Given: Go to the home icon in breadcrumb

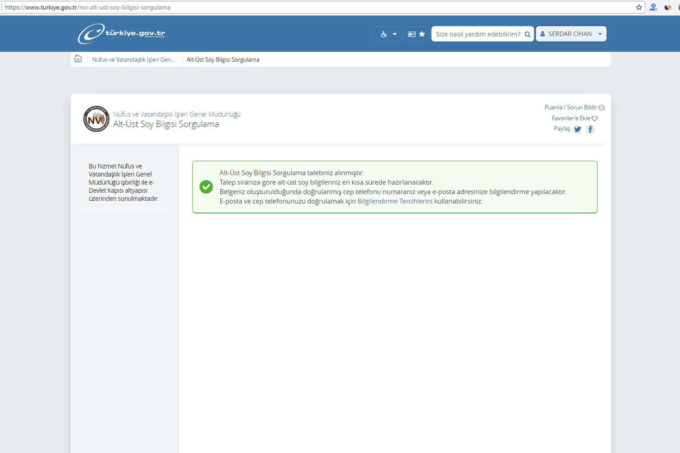Looking at the screenshot, I should tap(78, 59).
